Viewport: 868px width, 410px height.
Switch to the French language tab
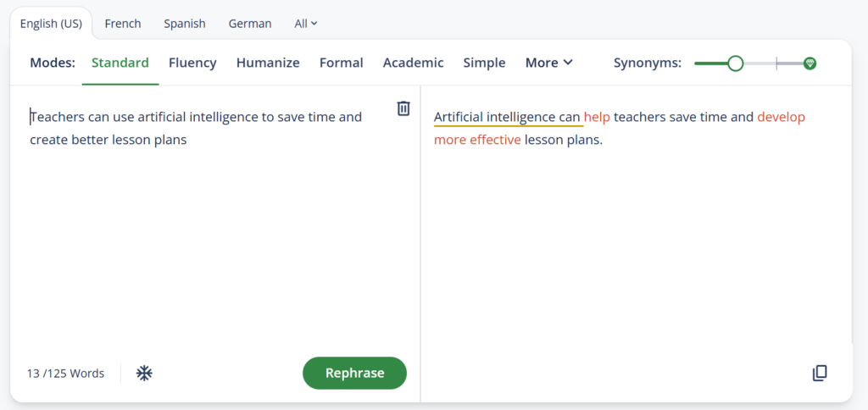(123, 24)
